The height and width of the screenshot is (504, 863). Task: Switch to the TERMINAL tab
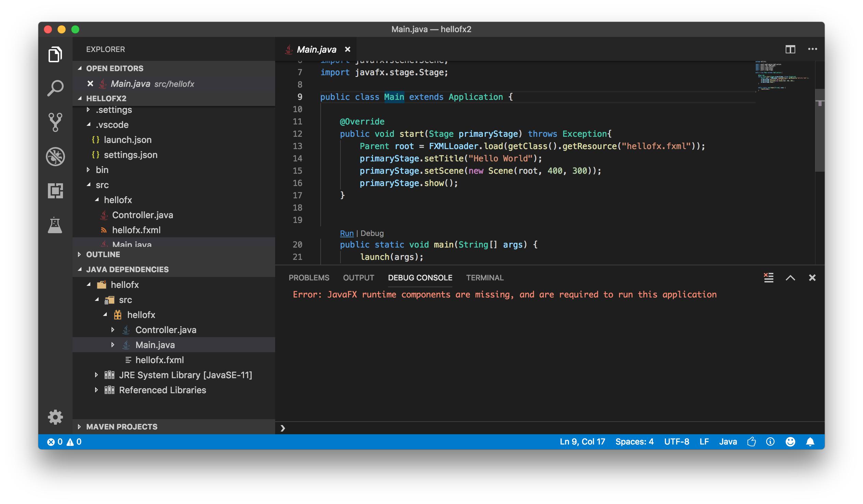(485, 278)
